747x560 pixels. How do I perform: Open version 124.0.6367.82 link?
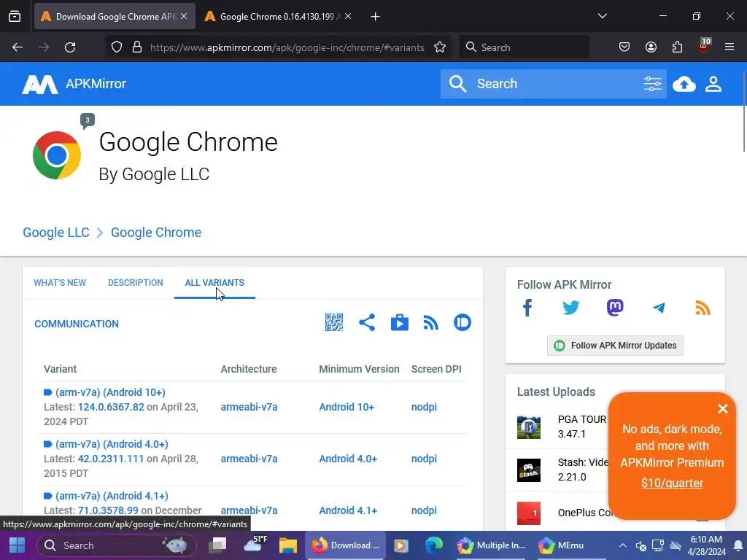click(111, 407)
